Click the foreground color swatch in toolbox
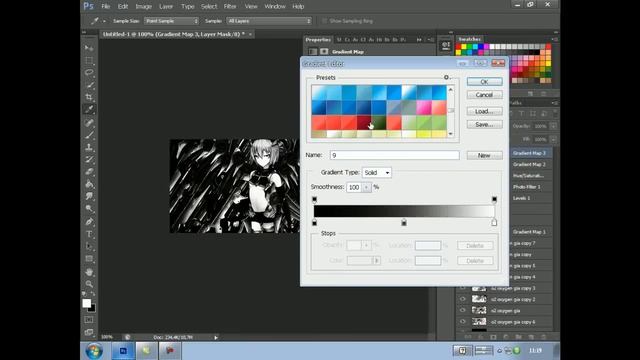The width and height of the screenshot is (640, 360). 87,303
